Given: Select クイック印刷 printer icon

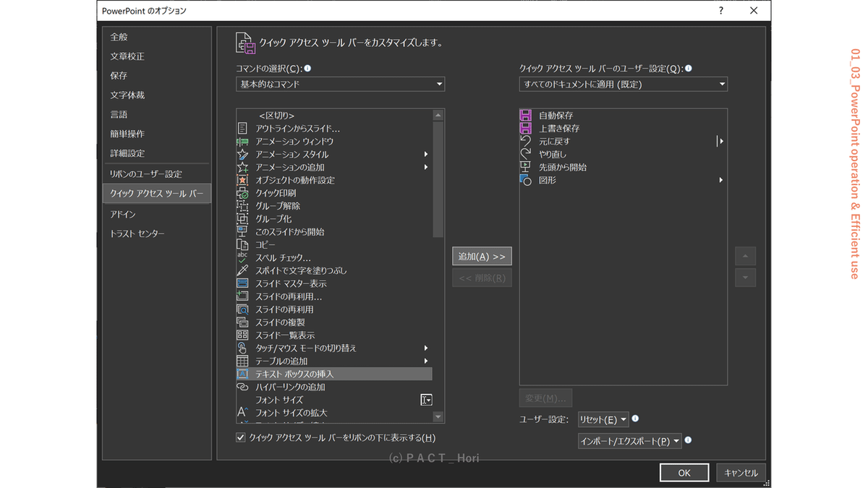Looking at the screenshot, I should (x=242, y=193).
